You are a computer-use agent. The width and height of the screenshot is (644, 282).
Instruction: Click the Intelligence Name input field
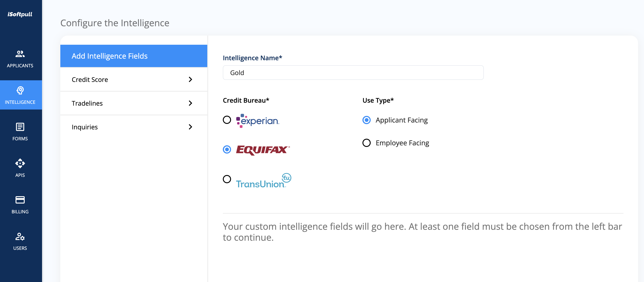click(x=353, y=73)
